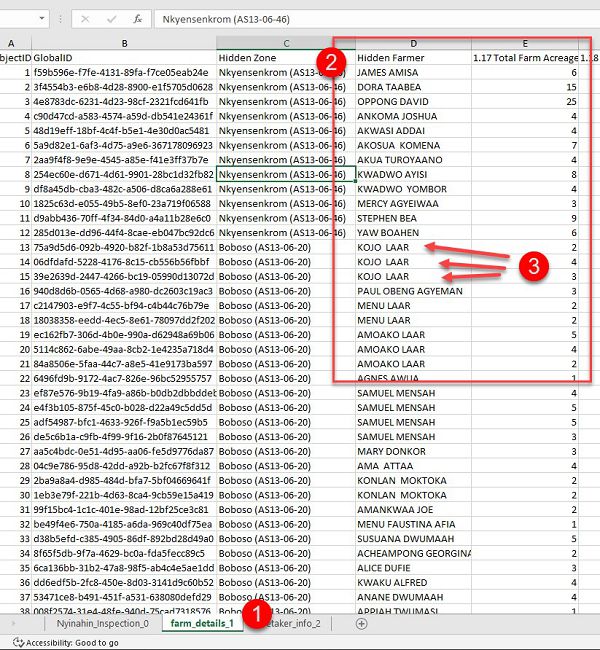Screen dimensions: 600x650
Task: Select the farm_details_1 sheet tab
Action: tap(202, 623)
